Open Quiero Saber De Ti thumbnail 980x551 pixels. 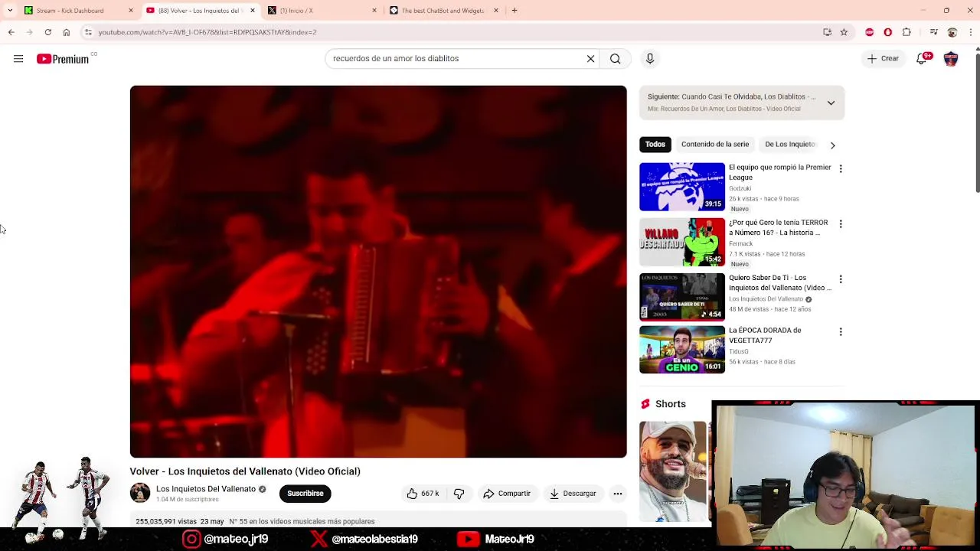[682, 297]
